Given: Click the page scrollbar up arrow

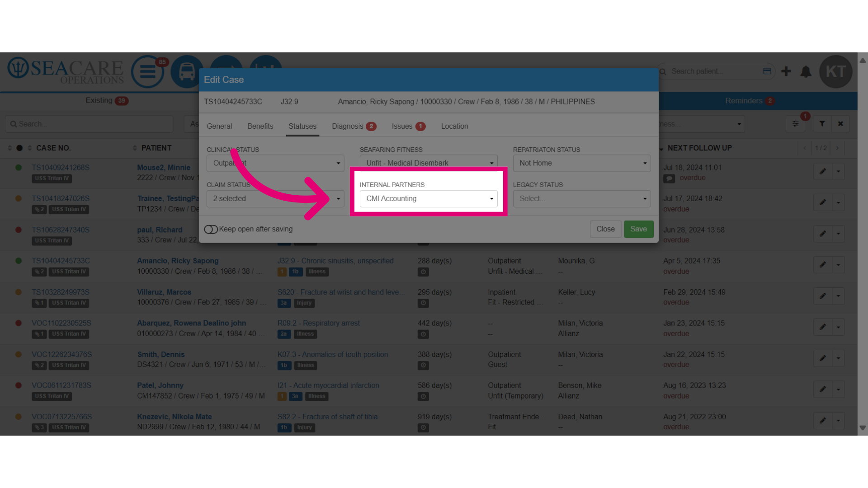Looking at the screenshot, I should tap(863, 60).
